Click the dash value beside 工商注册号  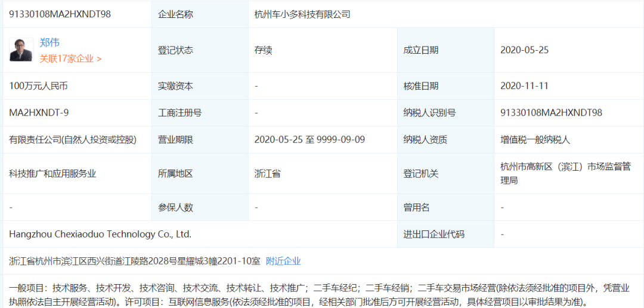256,113
